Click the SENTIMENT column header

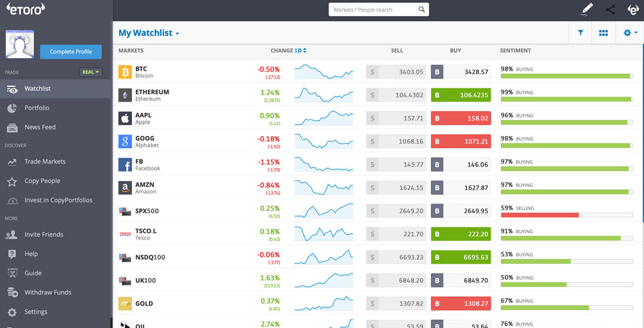[x=515, y=50]
